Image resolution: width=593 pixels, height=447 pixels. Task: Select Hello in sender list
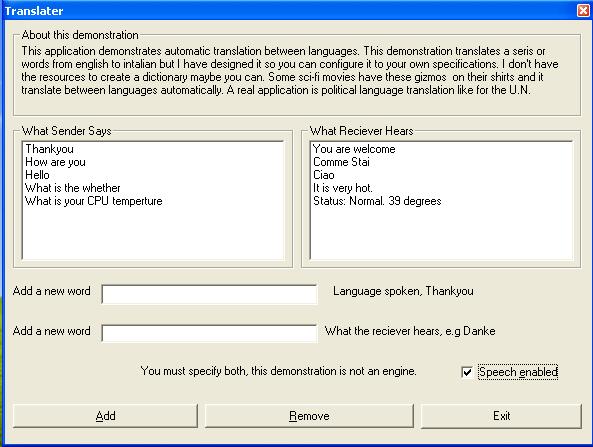pyautogui.click(x=37, y=175)
